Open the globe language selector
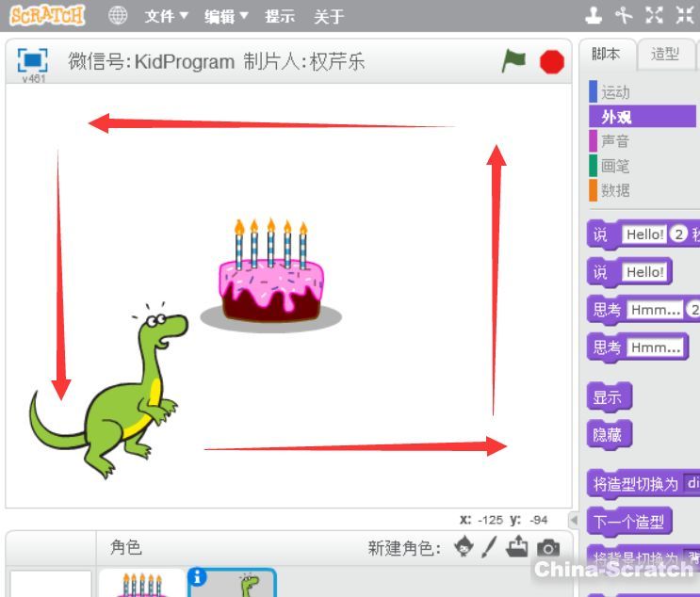 point(118,16)
